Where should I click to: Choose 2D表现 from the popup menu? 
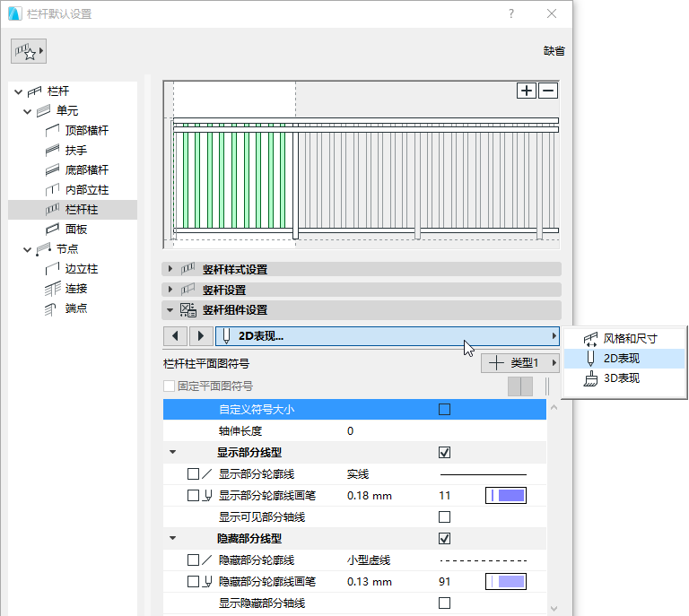click(x=624, y=359)
